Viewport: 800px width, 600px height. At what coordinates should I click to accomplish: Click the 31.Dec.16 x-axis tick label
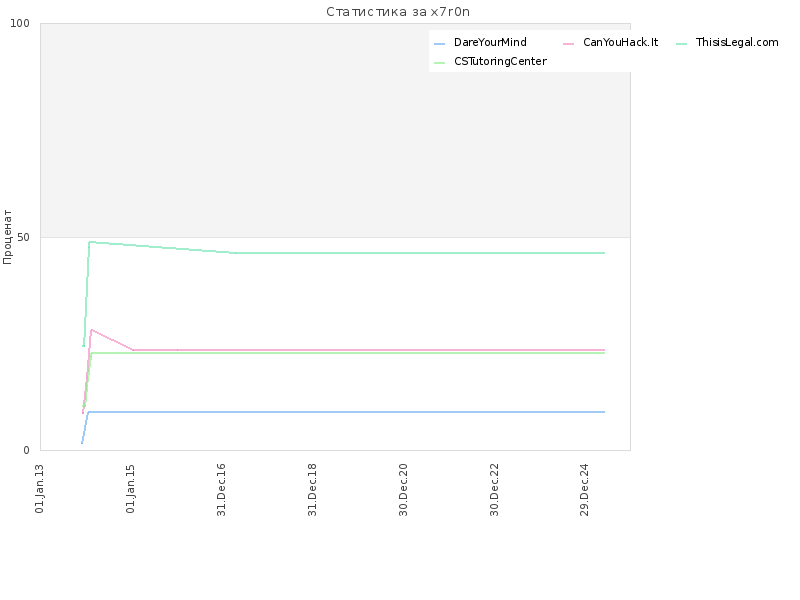click(x=221, y=490)
